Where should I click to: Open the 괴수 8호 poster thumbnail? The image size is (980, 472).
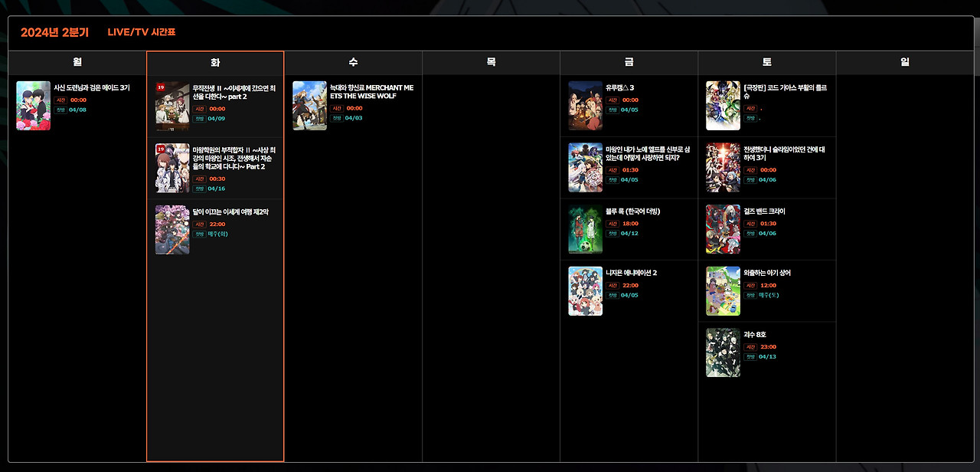723,352
